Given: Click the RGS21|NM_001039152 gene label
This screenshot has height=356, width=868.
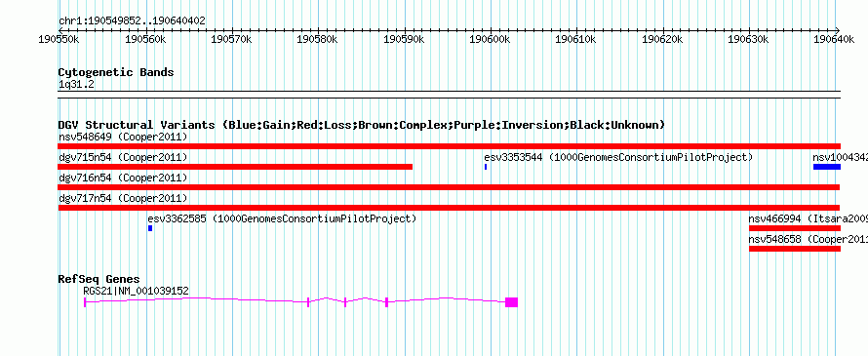Looking at the screenshot, I should tap(137, 291).
